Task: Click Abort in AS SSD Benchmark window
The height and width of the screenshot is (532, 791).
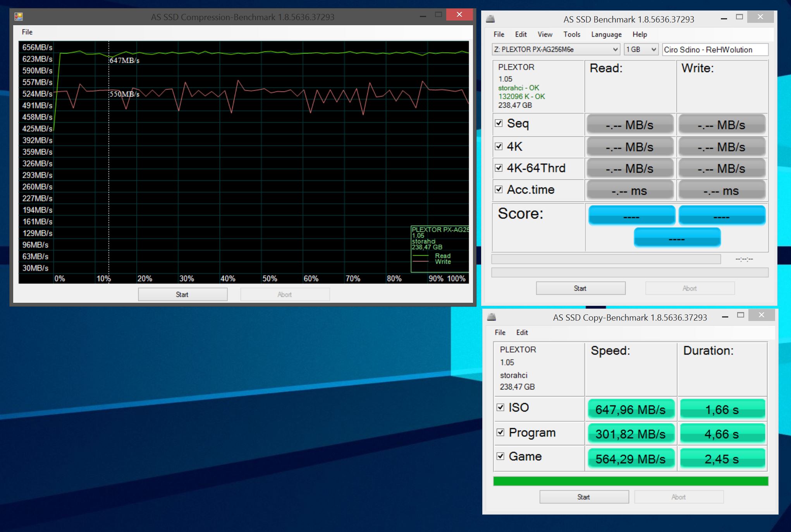Action: pos(690,288)
